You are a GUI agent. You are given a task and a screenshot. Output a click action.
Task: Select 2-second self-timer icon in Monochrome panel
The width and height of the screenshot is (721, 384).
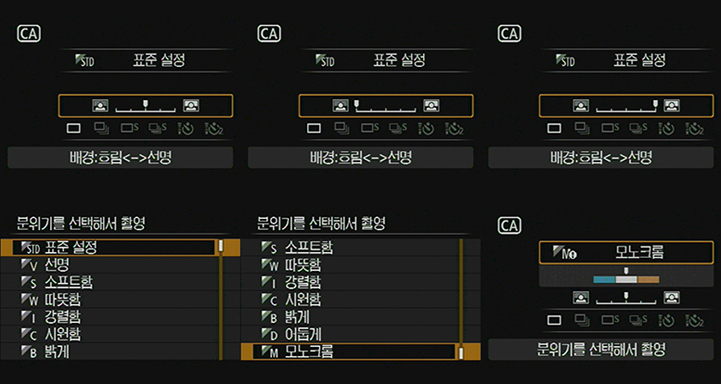pyautogui.click(x=695, y=320)
